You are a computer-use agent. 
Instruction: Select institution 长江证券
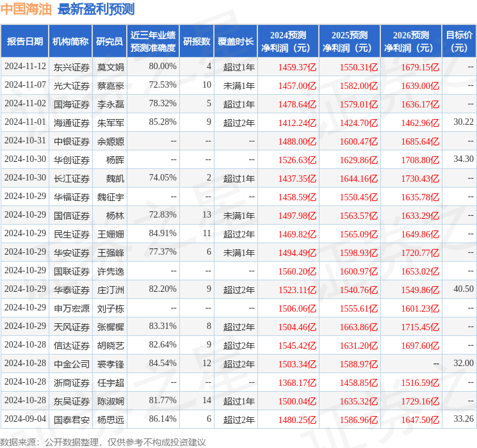click(72, 179)
